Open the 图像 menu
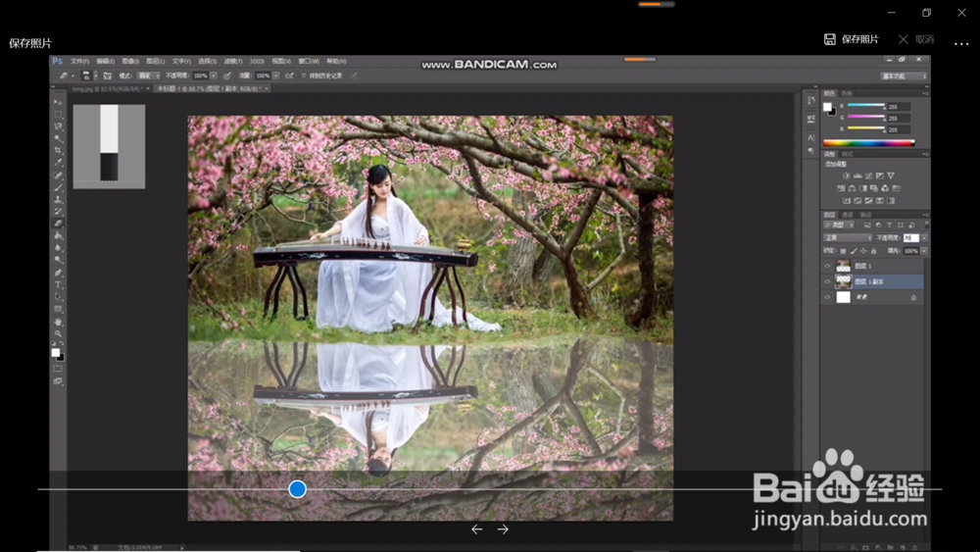Image resolution: width=980 pixels, height=552 pixels. [x=130, y=61]
